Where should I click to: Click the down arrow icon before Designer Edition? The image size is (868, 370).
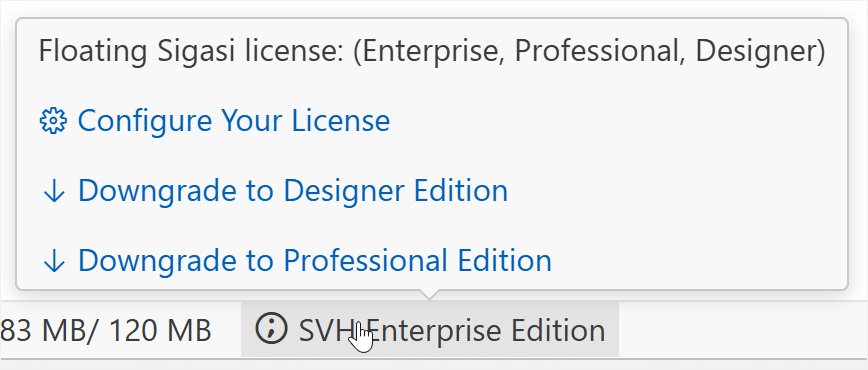(x=54, y=192)
